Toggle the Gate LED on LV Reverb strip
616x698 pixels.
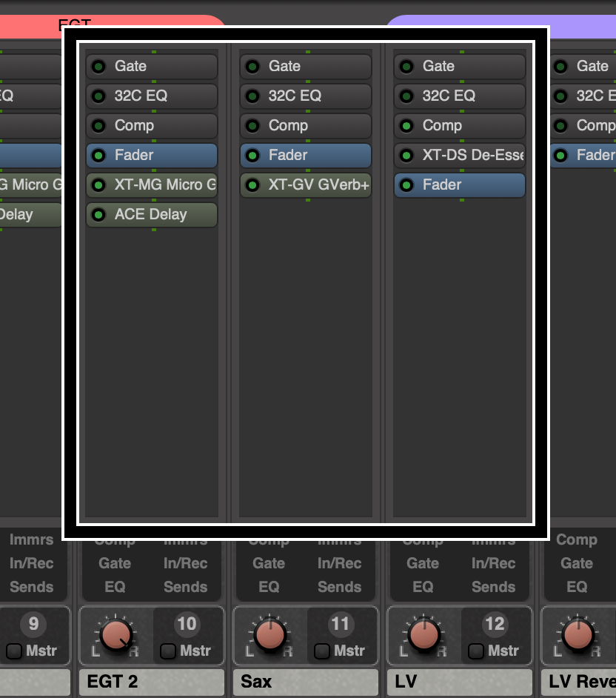(560, 67)
